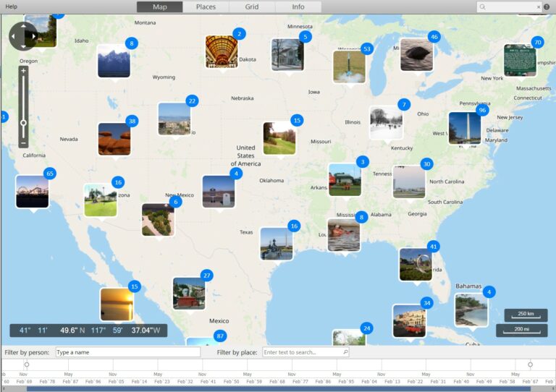Click the left timeline range marker
556x392 pixels.
click(27, 365)
